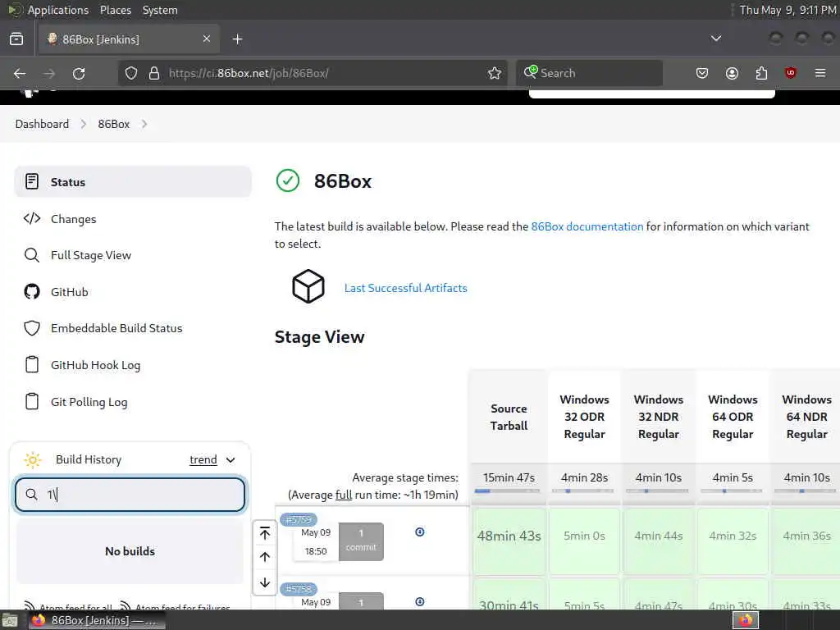Click the 5min 0s stage cell
The height and width of the screenshot is (630, 840).
584,541
